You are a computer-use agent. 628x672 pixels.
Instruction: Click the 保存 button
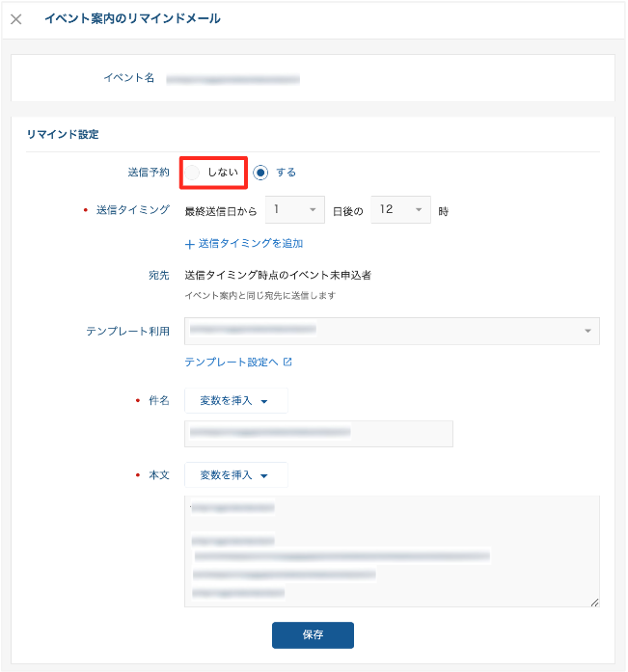coord(313,635)
